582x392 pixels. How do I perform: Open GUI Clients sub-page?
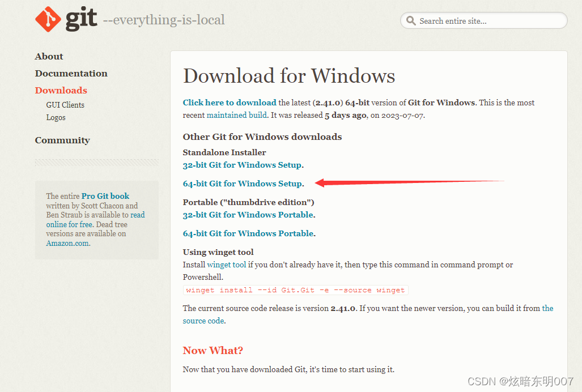(x=65, y=105)
